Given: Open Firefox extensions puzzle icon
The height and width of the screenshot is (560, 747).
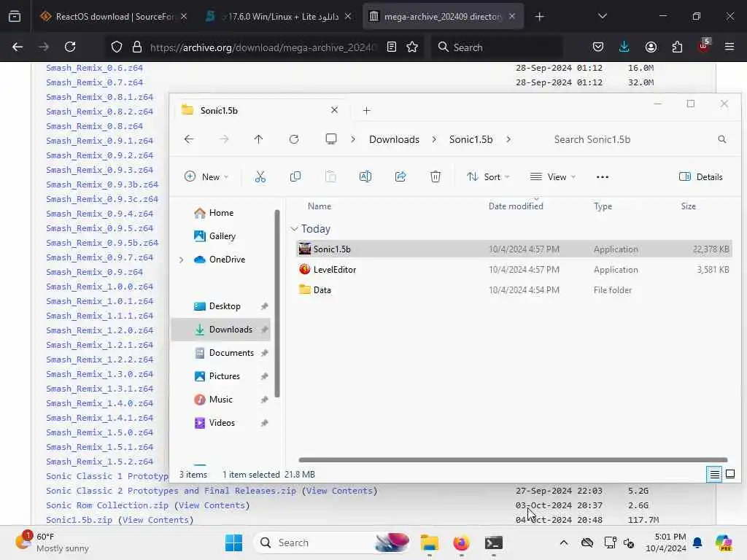Looking at the screenshot, I should 677,47.
